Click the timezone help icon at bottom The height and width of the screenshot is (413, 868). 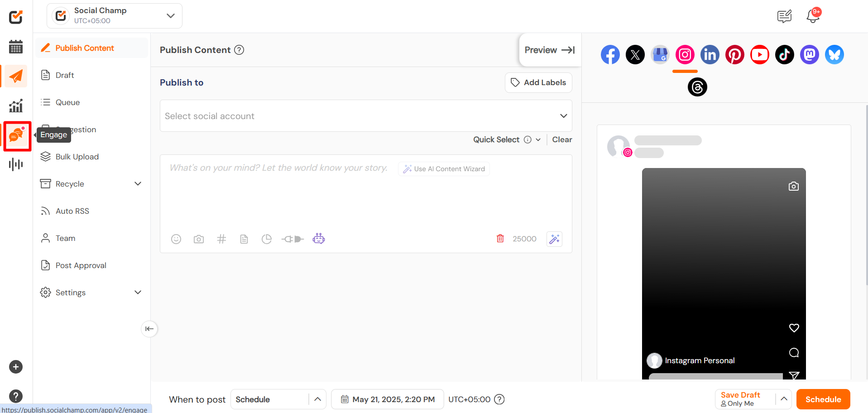[x=499, y=399]
